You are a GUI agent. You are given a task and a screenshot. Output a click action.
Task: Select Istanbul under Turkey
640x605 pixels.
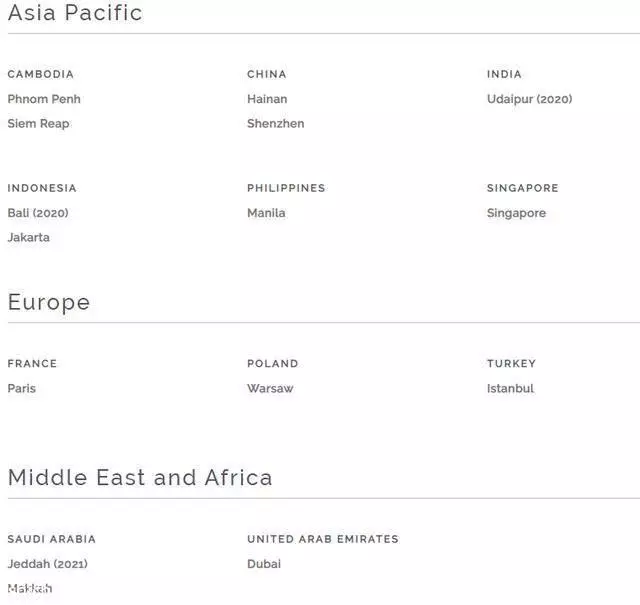click(x=510, y=388)
